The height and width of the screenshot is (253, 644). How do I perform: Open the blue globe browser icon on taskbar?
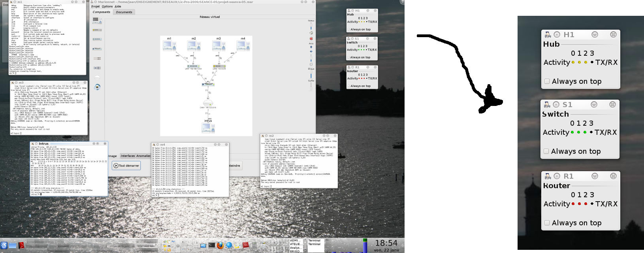click(x=229, y=245)
